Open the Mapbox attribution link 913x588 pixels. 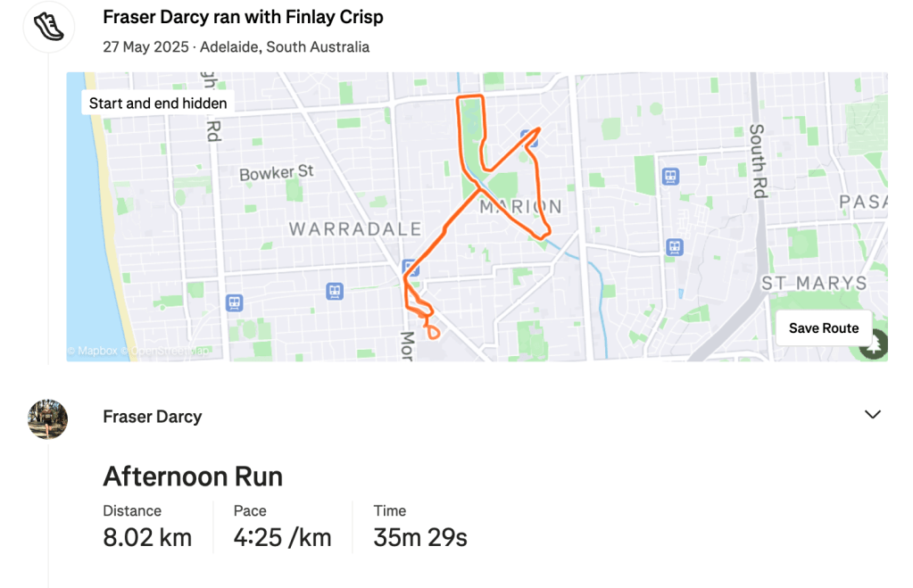pos(97,352)
